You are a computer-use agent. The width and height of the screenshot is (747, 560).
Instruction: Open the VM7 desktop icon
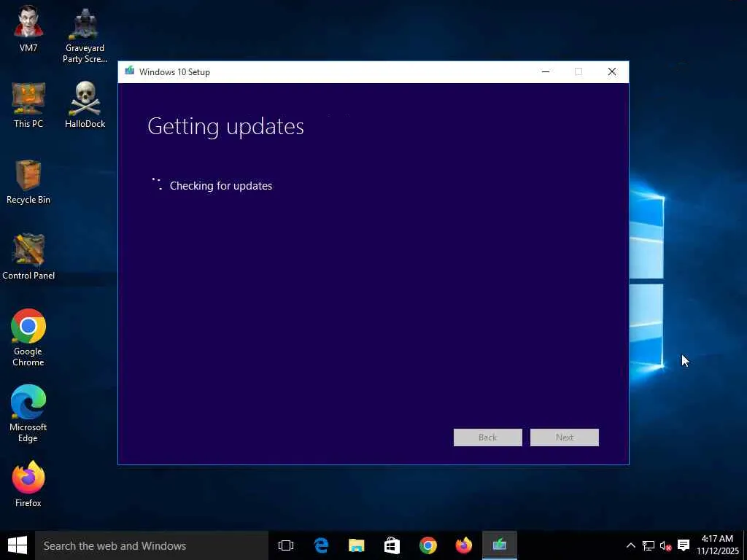point(28,28)
